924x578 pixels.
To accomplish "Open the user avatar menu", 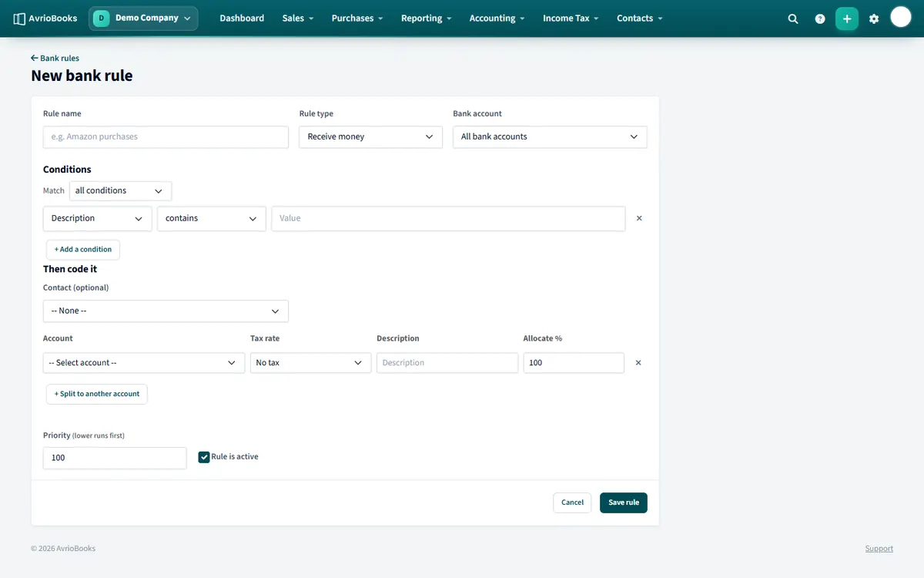I will pos(901,18).
